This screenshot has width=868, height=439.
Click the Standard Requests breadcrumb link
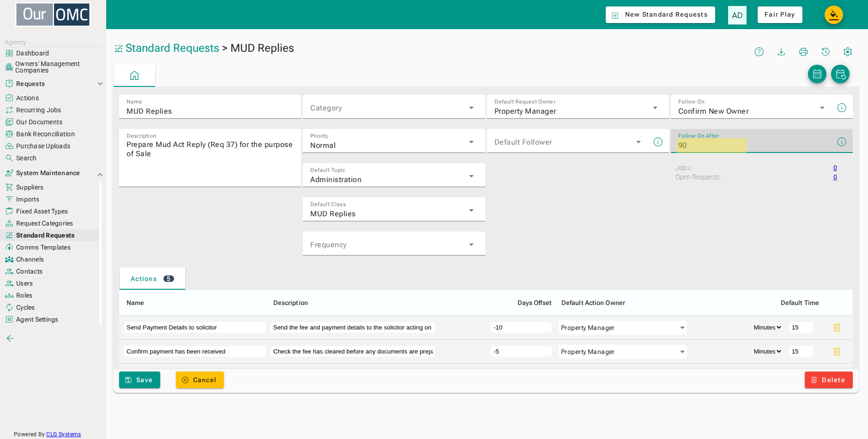tap(172, 48)
